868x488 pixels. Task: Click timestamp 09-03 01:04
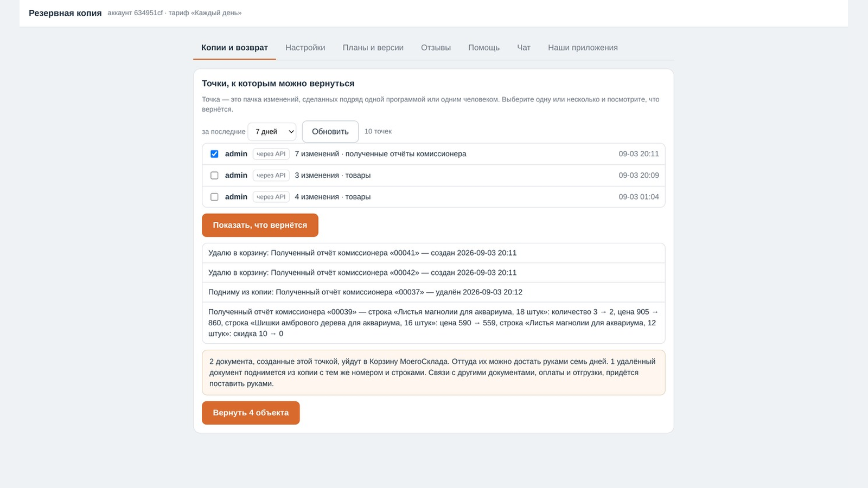click(639, 197)
